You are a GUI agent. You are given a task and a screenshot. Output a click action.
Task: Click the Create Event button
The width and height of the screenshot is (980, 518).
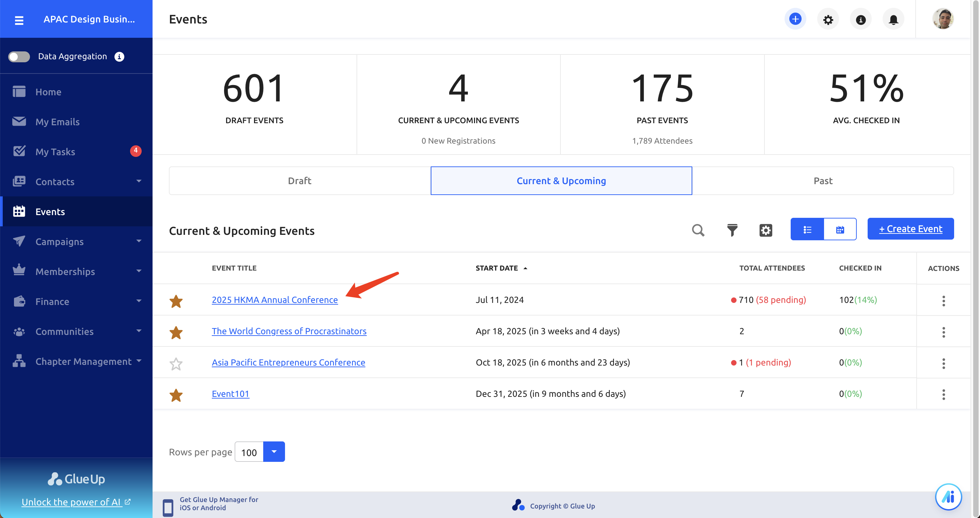pos(911,229)
